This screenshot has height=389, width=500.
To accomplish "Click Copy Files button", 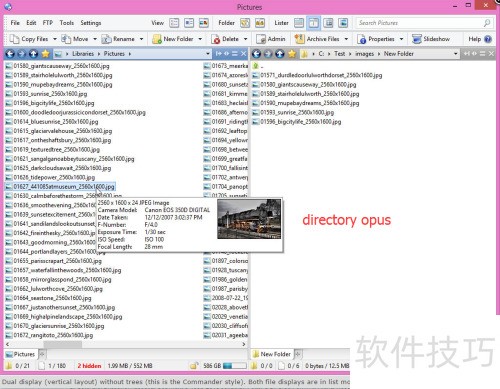I will [x=29, y=39].
